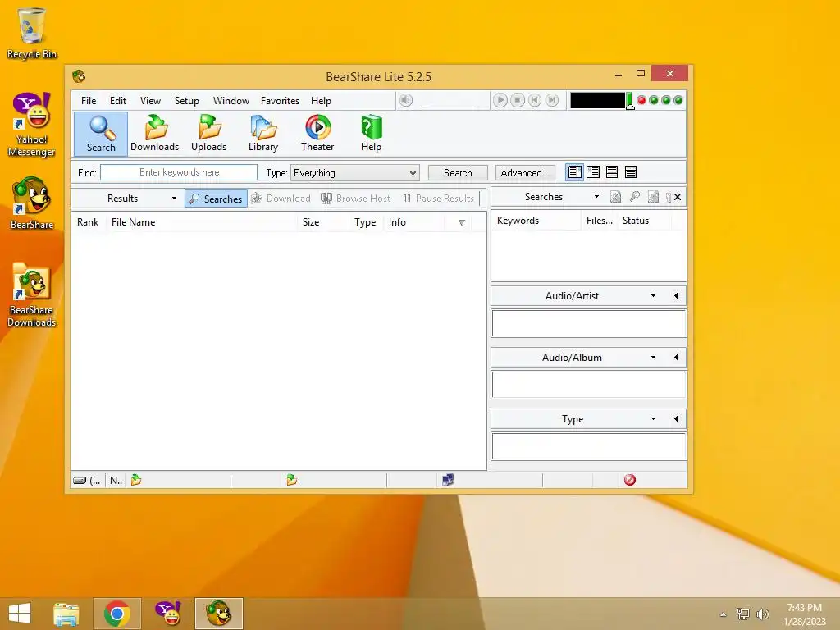The image size is (840, 630).
Task: Select the BearShare Downloads desktop folder
Action: tap(32, 294)
